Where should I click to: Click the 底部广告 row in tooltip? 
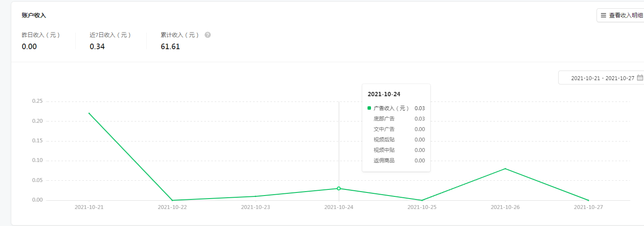pyautogui.click(x=396, y=119)
